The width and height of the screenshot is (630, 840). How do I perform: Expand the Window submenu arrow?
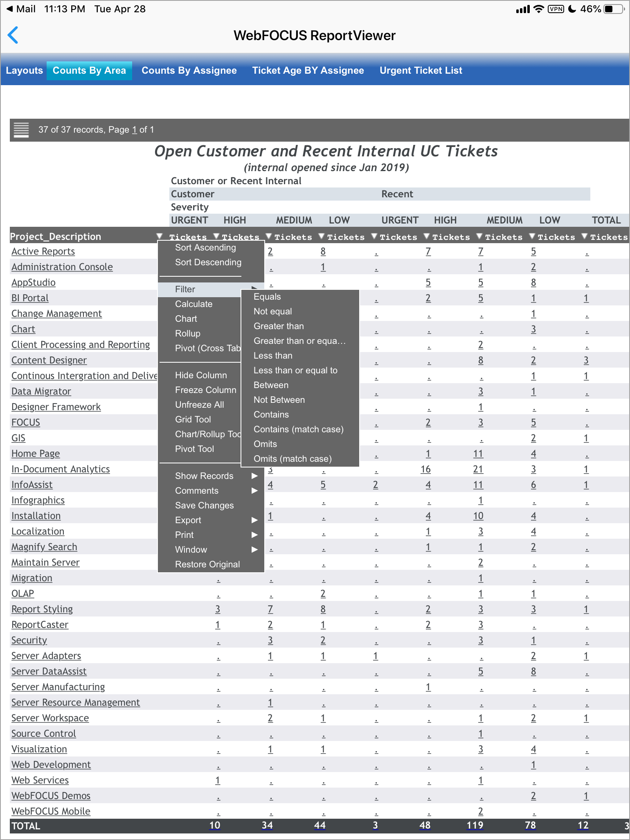254,549
